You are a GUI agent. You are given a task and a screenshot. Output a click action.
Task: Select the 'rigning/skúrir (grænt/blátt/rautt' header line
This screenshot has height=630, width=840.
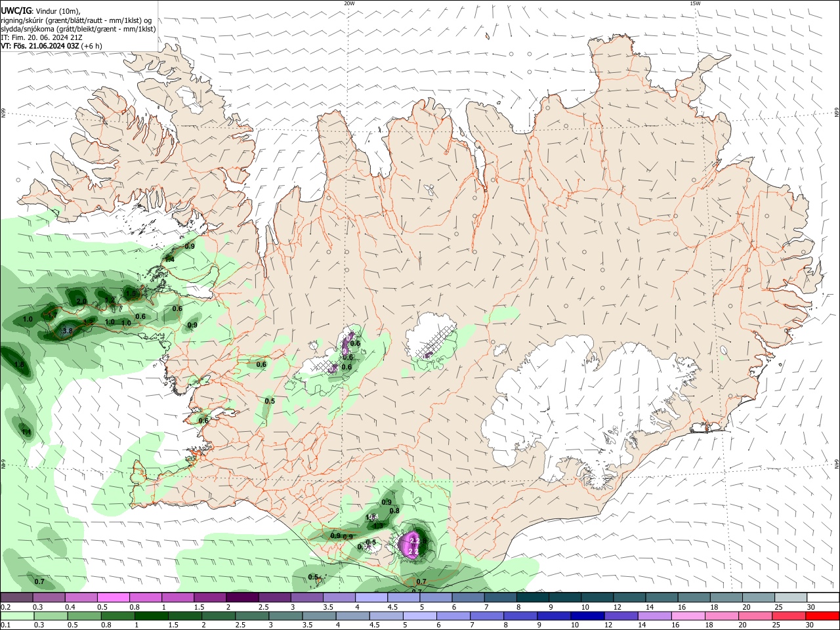tap(75, 20)
